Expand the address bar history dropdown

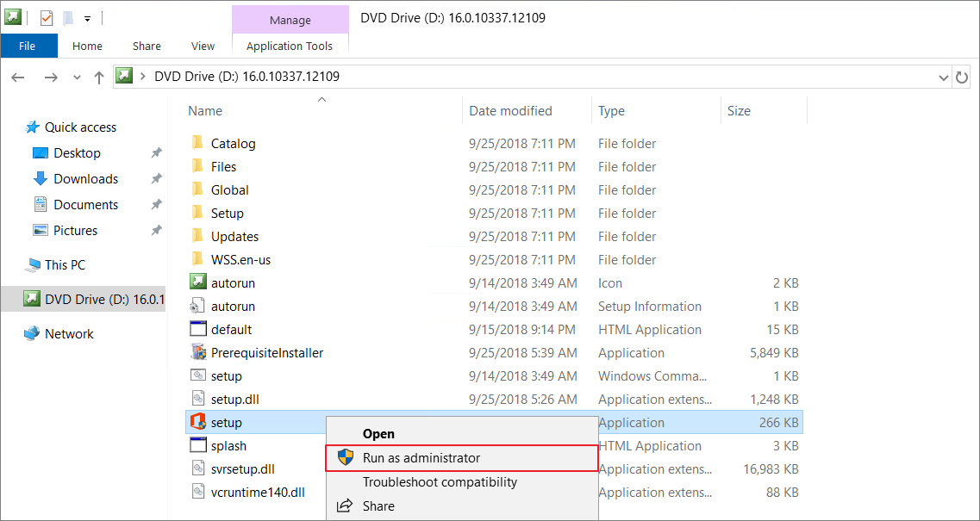(x=944, y=78)
